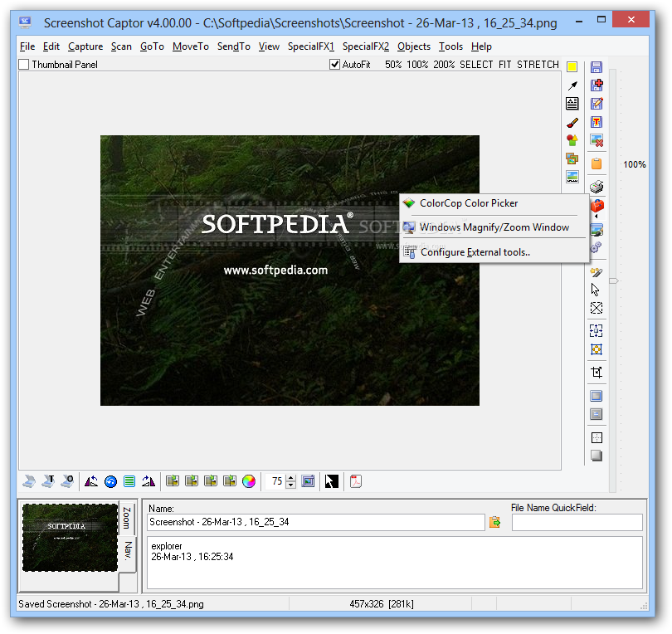The width and height of the screenshot is (672, 634).
Task: Select the colored shapes object tool
Action: coord(572,140)
